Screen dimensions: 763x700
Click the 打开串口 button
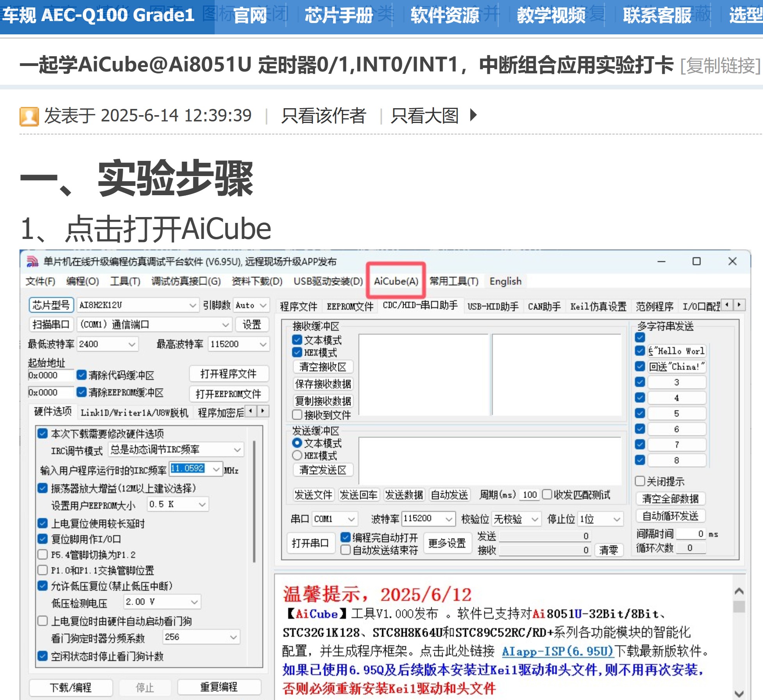click(x=311, y=543)
